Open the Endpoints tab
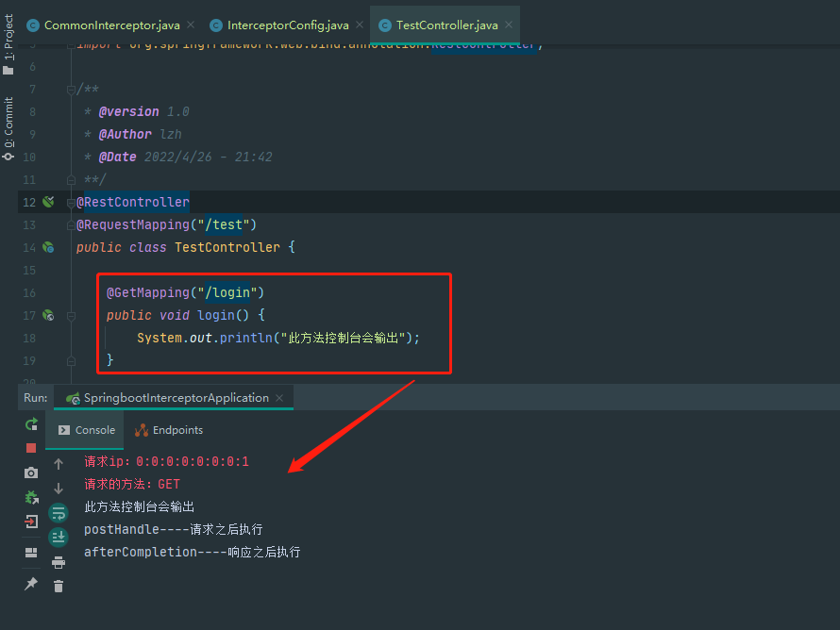 tap(169, 430)
